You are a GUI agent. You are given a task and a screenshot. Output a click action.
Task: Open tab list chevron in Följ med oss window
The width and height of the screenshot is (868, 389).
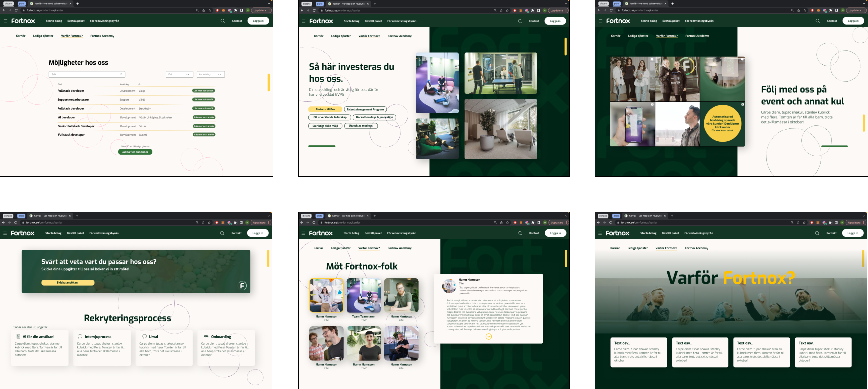[x=865, y=4]
